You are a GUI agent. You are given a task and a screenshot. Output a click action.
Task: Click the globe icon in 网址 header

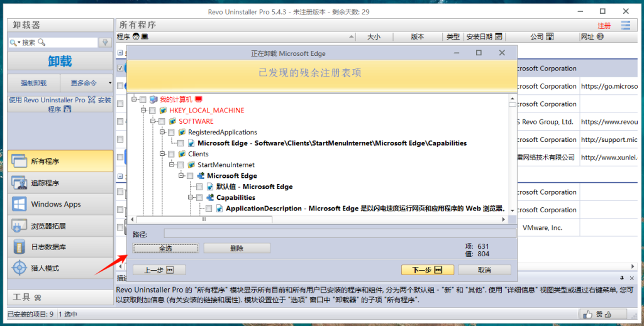[600, 36]
